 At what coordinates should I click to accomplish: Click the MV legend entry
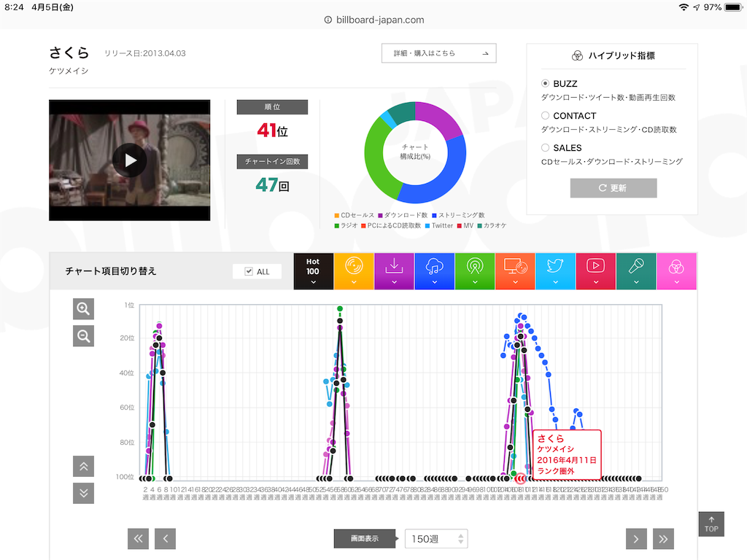(x=465, y=226)
